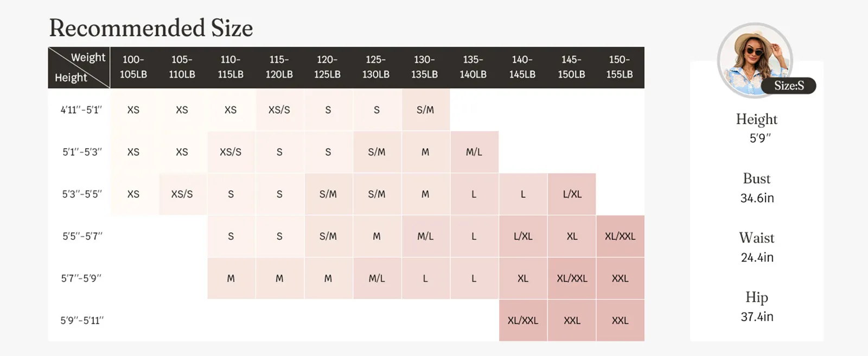The image size is (868, 356).
Task: Click S/M cell in the 4'11"-5'1" row
Action: click(425, 110)
